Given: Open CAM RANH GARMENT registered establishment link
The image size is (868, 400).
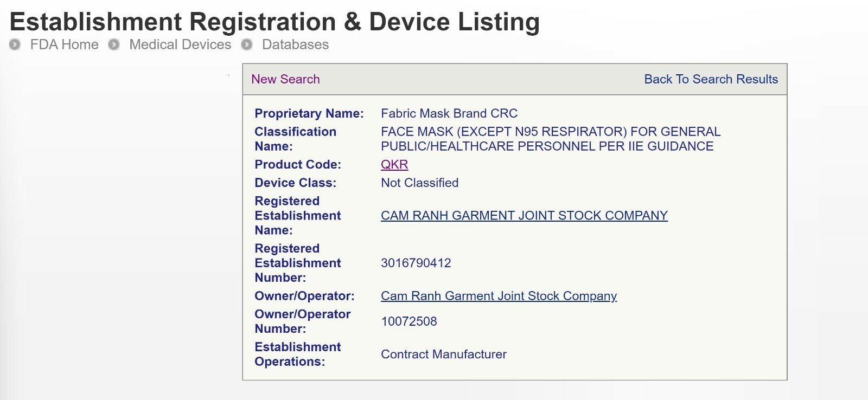Looking at the screenshot, I should click(524, 216).
